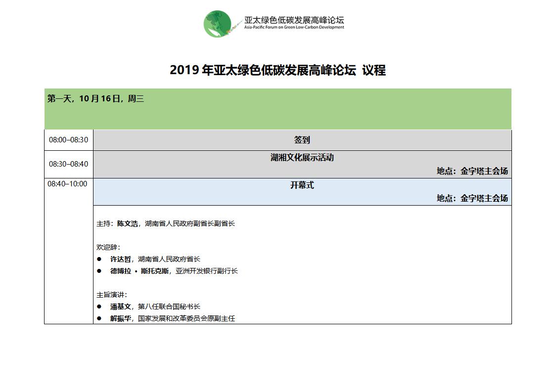
Task: Click '地点：金字塔主会场' under 开幕式
Action: point(472,198)
